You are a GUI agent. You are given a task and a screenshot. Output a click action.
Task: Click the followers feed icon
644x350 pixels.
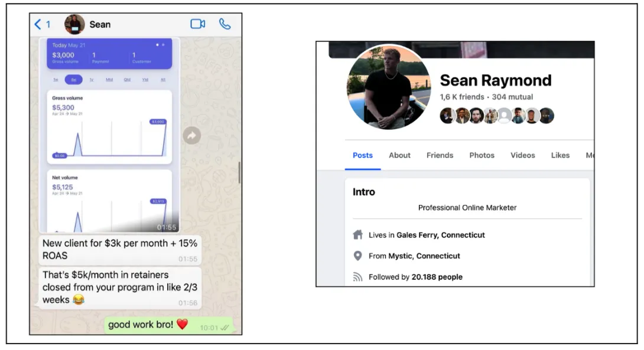click(x=357, y=277)
